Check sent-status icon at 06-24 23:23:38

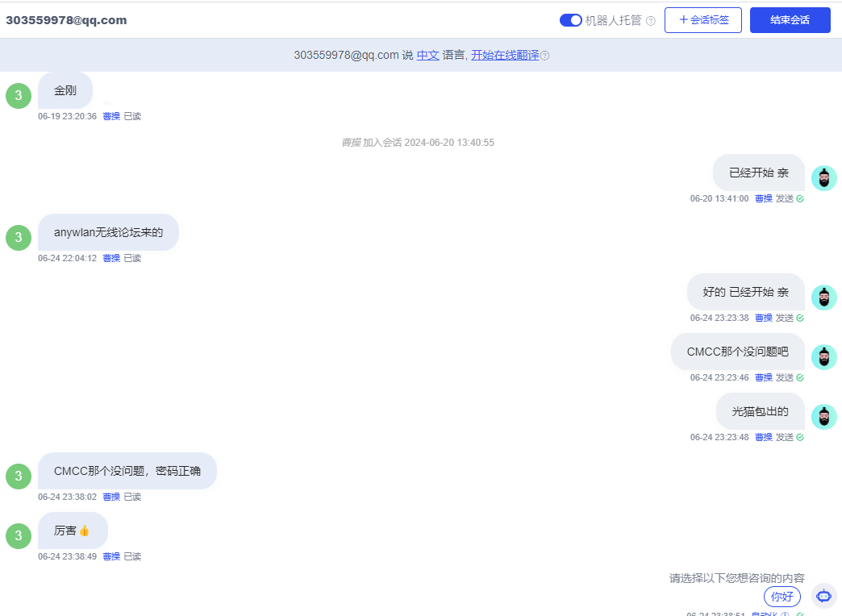[800, 318]
